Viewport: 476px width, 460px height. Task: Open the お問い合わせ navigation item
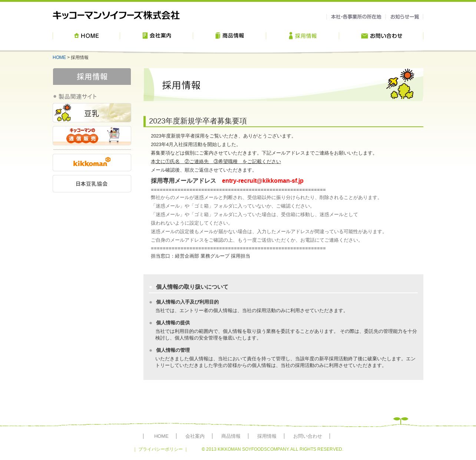[x=381, y=36]
